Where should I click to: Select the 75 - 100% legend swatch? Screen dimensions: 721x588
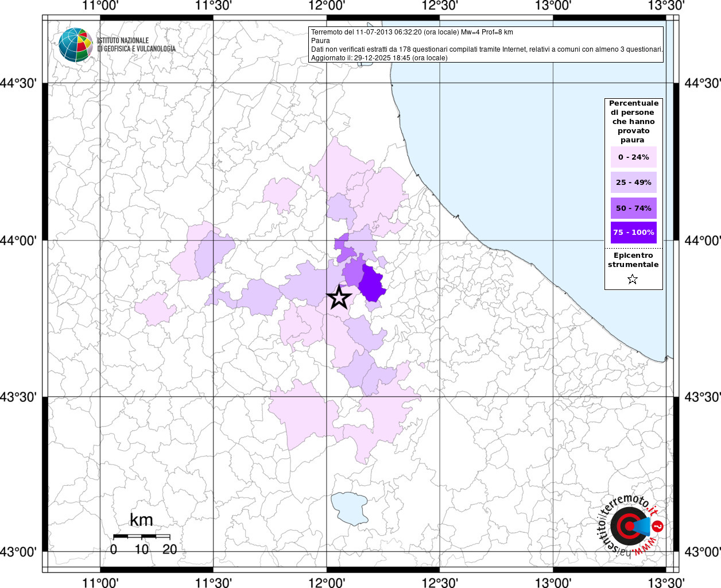633,233
